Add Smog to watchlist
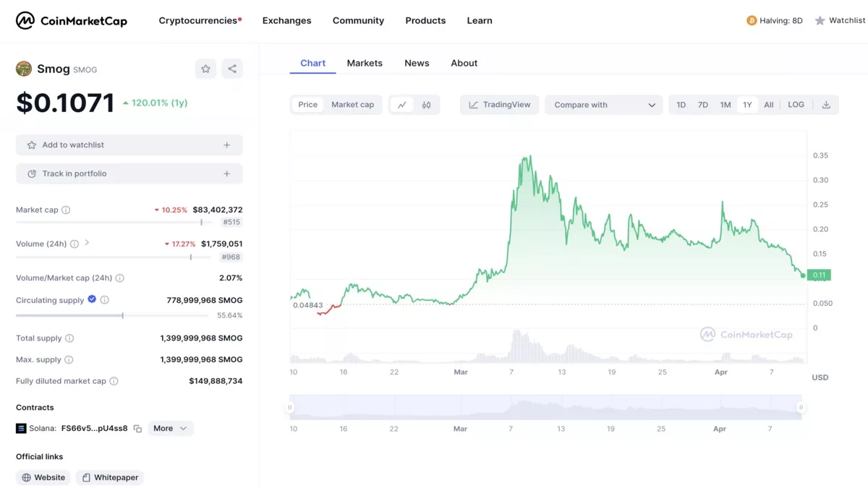Screen dimensions: 868x488 pos(129,145)
